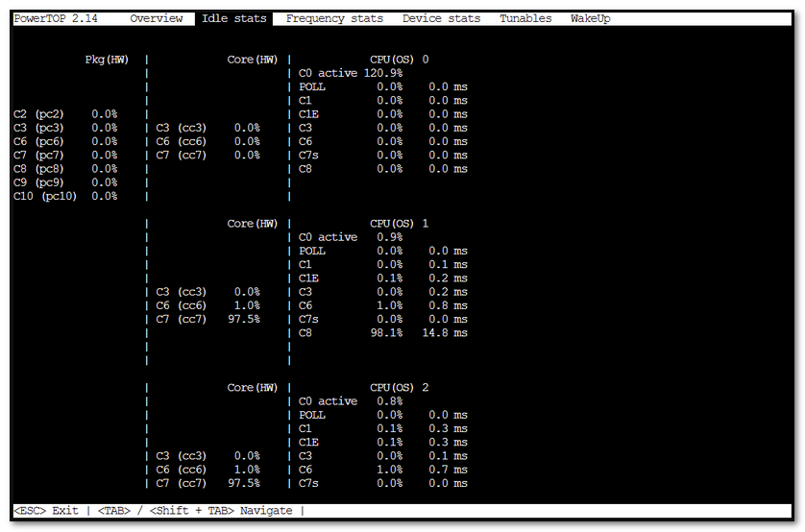
Task: Click the CPU(OS) 2 header
Action: point(399,388)
